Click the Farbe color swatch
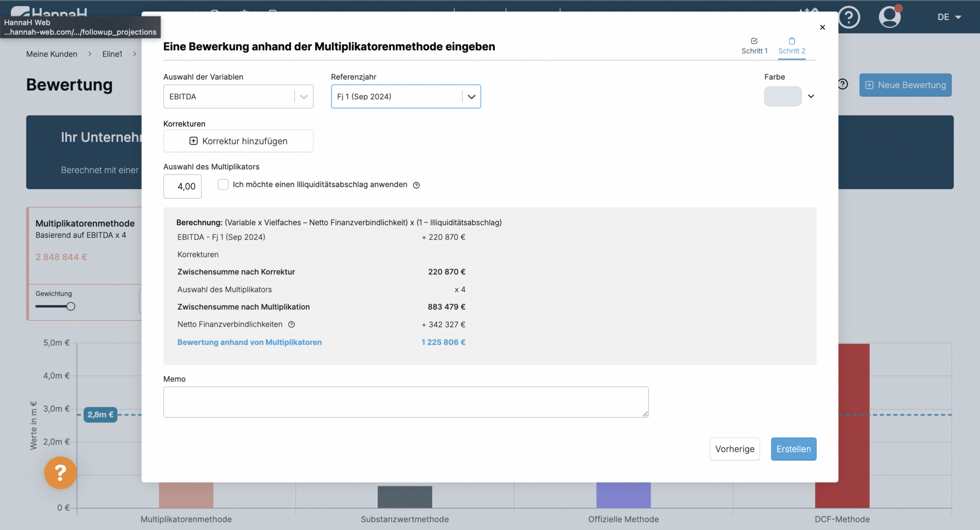 782,96
